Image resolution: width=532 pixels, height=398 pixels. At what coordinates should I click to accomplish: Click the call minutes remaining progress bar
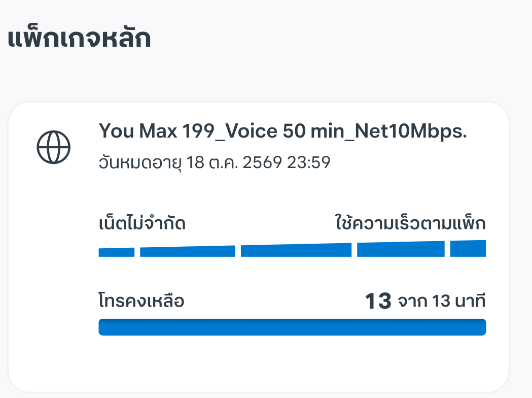pyautogui.click(x=292, y=327)
